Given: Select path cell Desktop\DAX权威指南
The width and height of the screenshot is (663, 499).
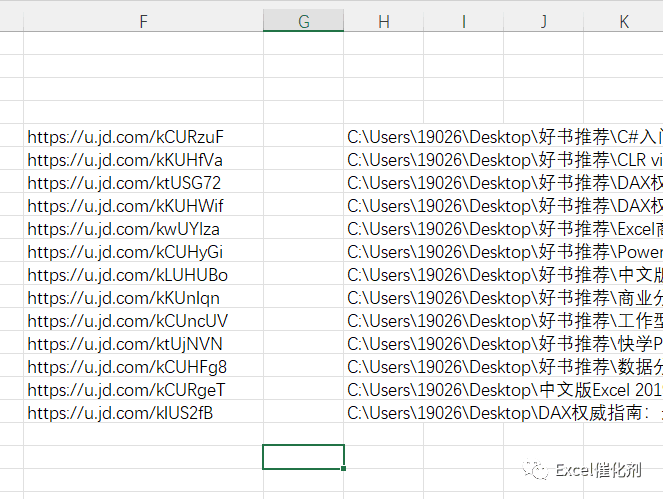Looking at the screenshot, I should coord(503,411).
